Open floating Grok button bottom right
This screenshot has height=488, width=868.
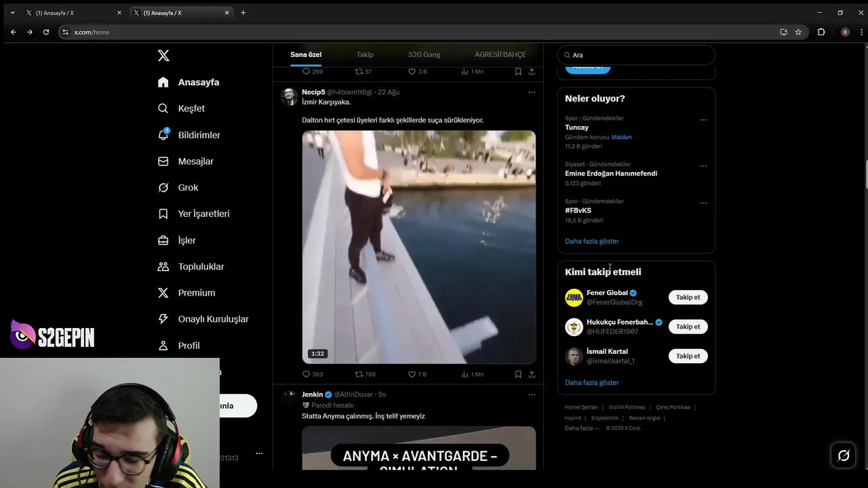844,455
